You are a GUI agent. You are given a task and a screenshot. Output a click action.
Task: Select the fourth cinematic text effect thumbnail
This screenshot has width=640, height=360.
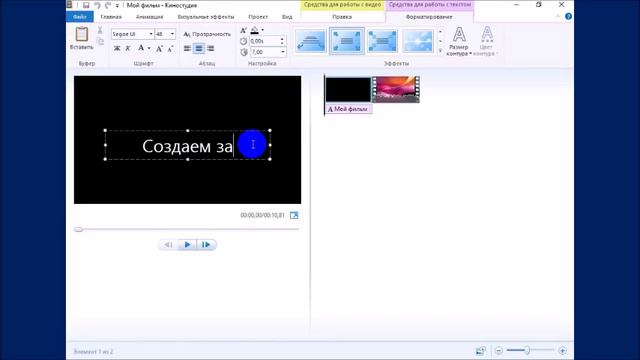click(x=418, y=41)
